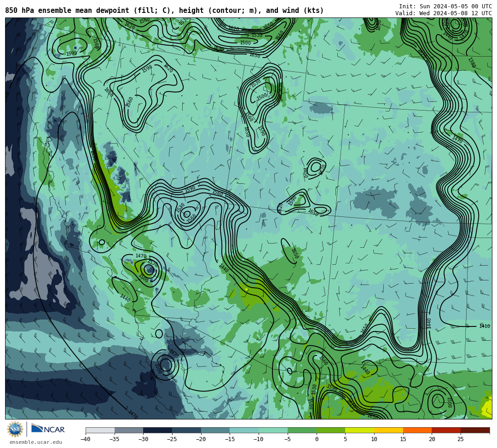Screen dimensions: 497x448
Task: Click the positive '5' colorbar label
Action: 345,439
